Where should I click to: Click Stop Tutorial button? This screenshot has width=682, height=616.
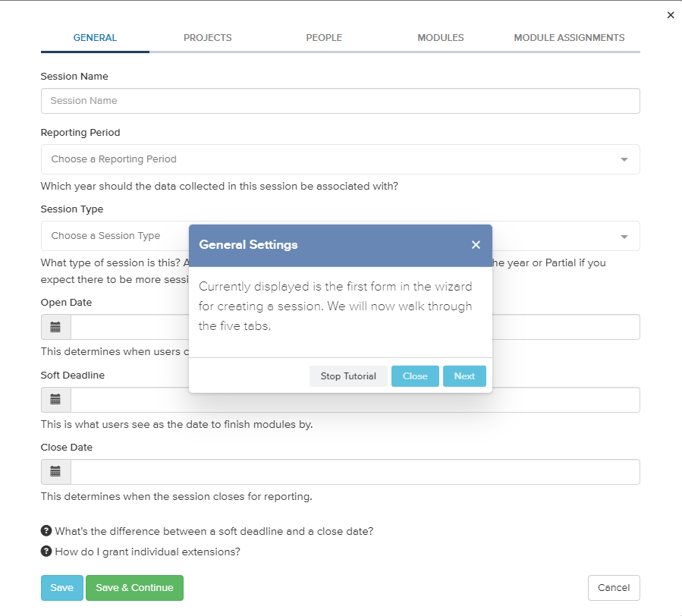[x=348, y=376]
